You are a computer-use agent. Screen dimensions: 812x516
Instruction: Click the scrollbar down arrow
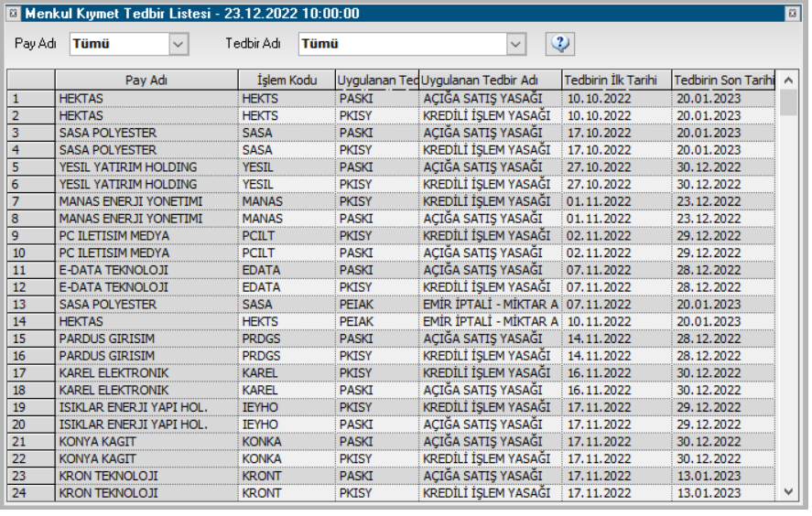click(x=788, y=491)
